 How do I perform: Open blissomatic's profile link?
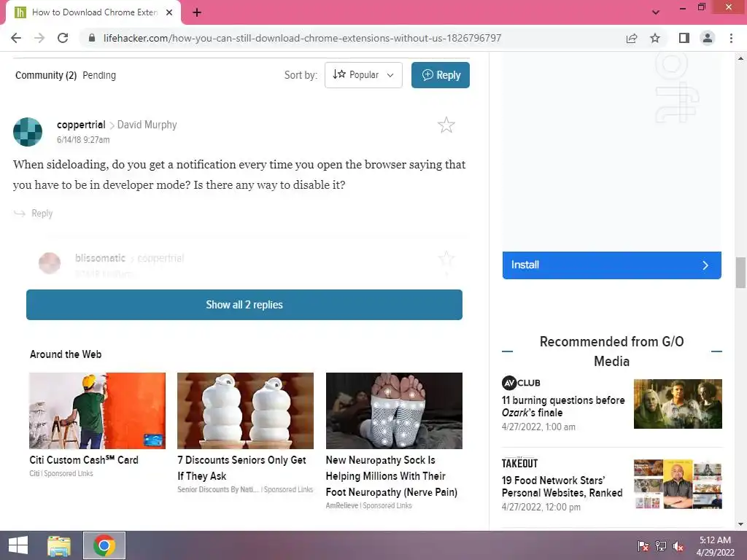click(100, 258)
